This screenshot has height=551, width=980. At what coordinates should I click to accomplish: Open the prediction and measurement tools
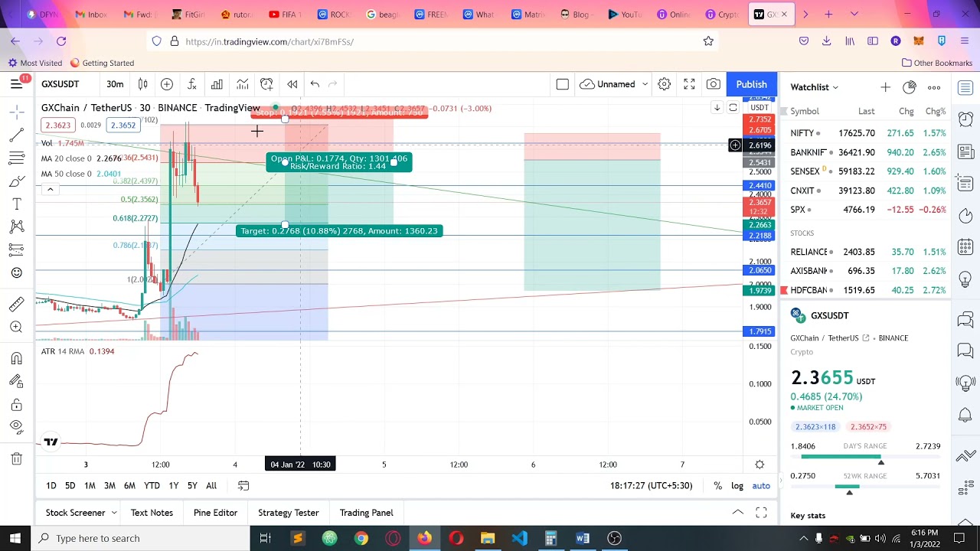16,249
